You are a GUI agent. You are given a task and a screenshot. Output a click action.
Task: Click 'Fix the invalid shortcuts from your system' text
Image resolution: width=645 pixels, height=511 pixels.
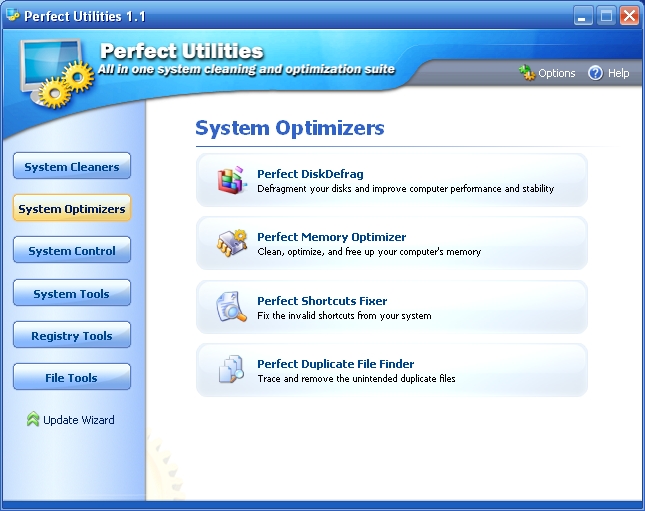[344, 316]
